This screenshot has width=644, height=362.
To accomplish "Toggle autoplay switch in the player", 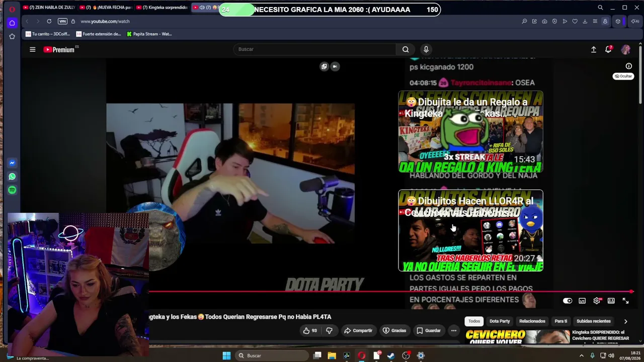I will point(568,301).
